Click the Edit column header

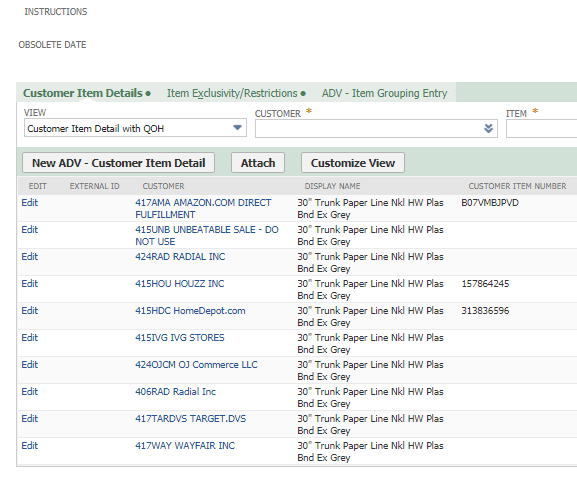[x=38, y=186]
